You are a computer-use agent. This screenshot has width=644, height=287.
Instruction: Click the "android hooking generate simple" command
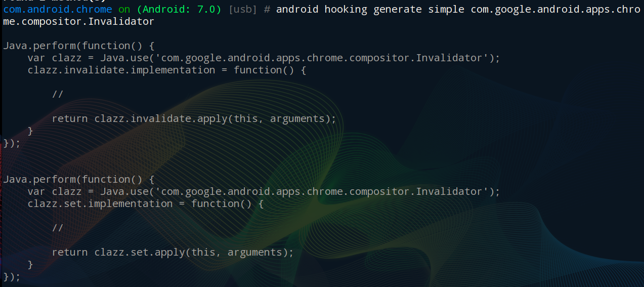[x=370, y=10]
